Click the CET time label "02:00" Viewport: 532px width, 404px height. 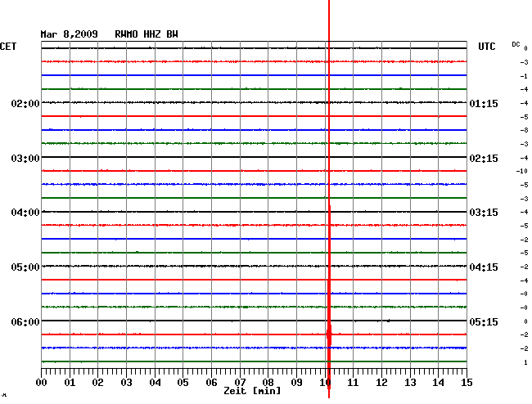pos(25,103)
